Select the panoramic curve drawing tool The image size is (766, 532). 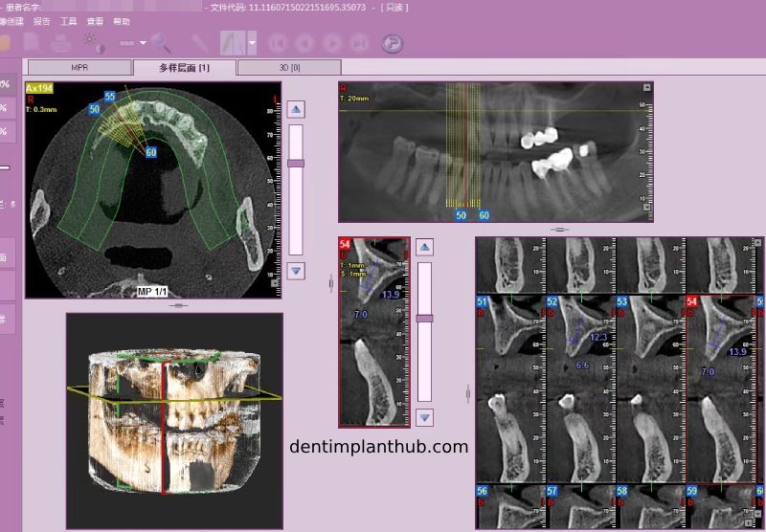[x=233, y=43]
